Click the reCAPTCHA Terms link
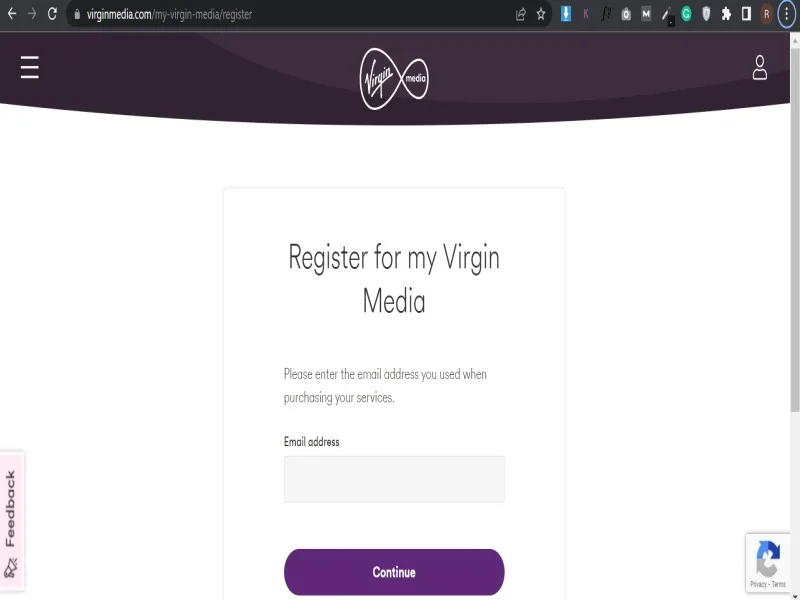The image size is (800, 600). point(779,584)
